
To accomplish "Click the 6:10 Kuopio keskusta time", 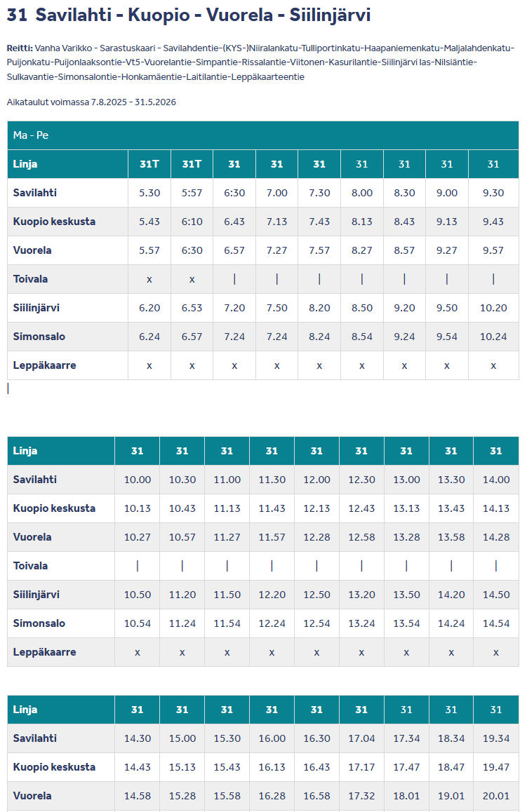I will click(192, 222).
